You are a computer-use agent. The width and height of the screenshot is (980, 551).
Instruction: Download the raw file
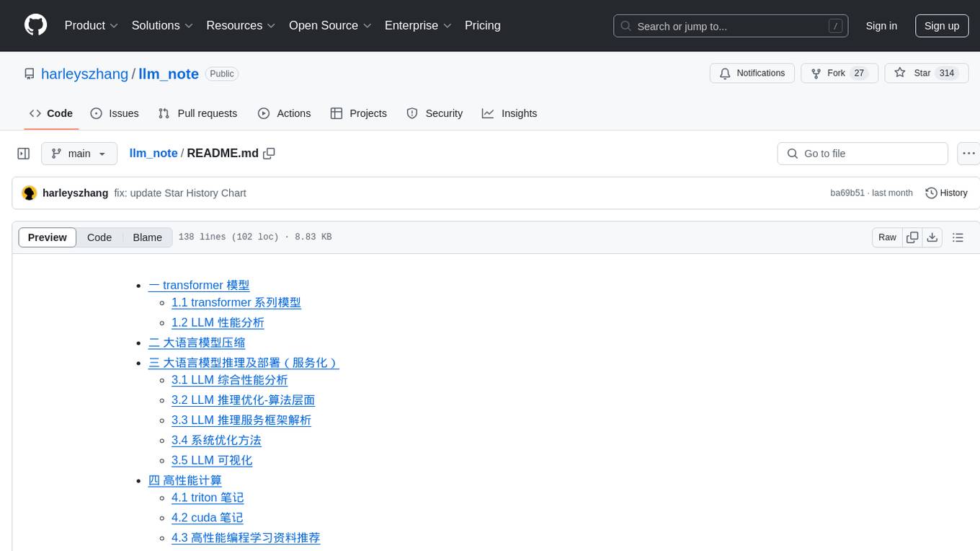point(932,237)
